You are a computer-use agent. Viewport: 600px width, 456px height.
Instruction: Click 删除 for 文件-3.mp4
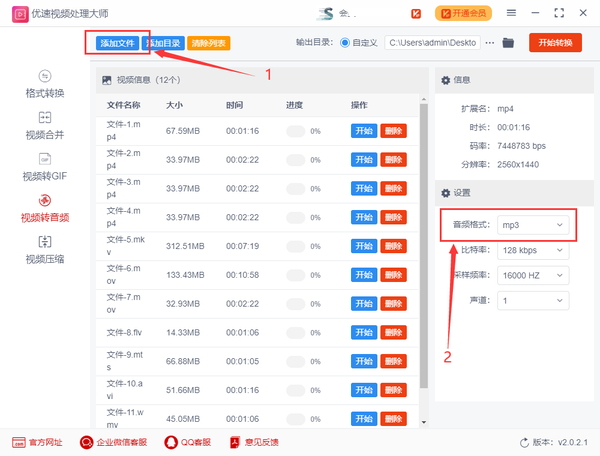[393, 189]
